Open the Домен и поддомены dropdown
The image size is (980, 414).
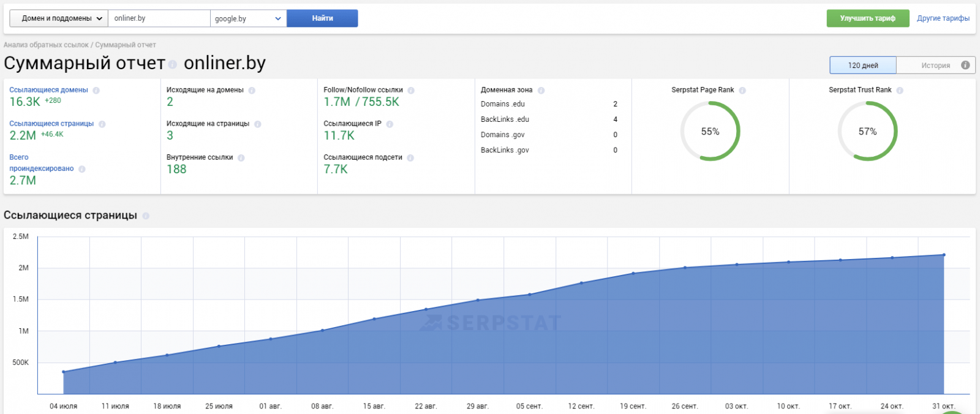(59, 18)
